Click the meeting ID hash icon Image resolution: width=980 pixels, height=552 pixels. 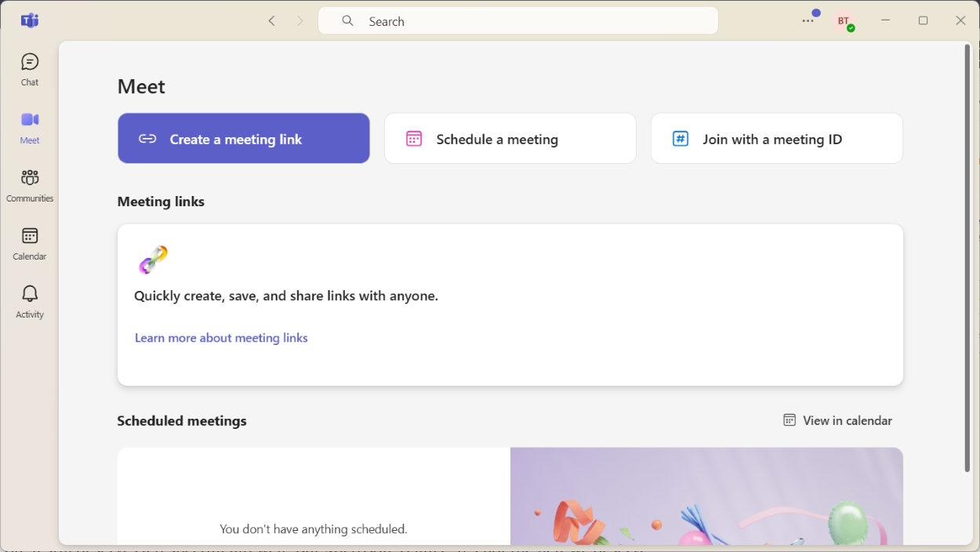tap(679, 138)
